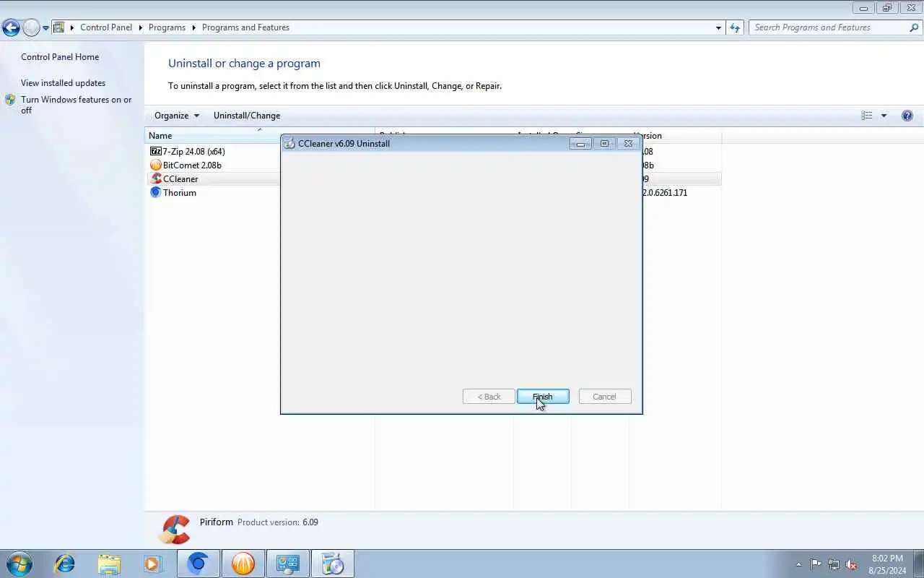The height and width of the screenshot is (578, 924).
Task: Click the CCleaner logo in details pane
Action: click(x=175, y=530)
